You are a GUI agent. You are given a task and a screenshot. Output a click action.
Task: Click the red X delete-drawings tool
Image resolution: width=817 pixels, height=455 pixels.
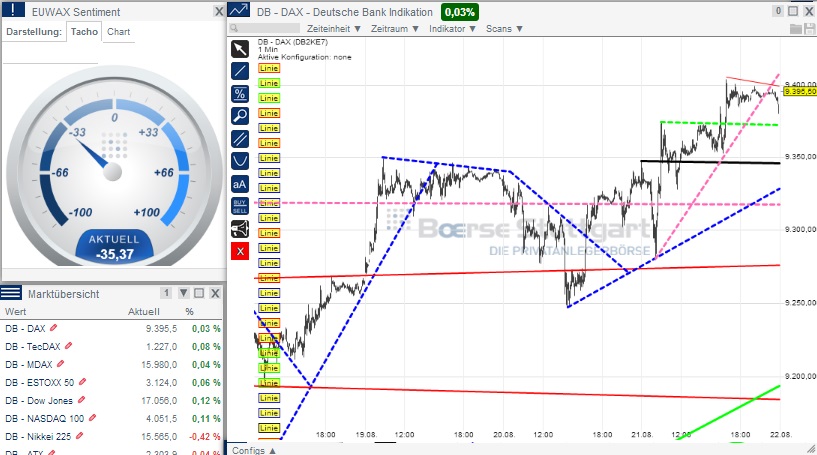(x=240, y=251)
